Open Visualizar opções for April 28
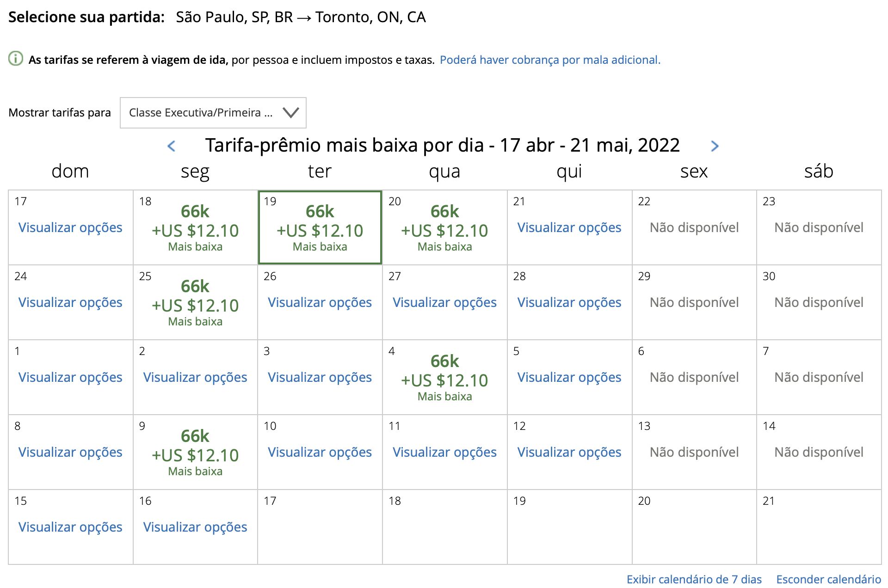888x588 pixels. tap(569, 302)
